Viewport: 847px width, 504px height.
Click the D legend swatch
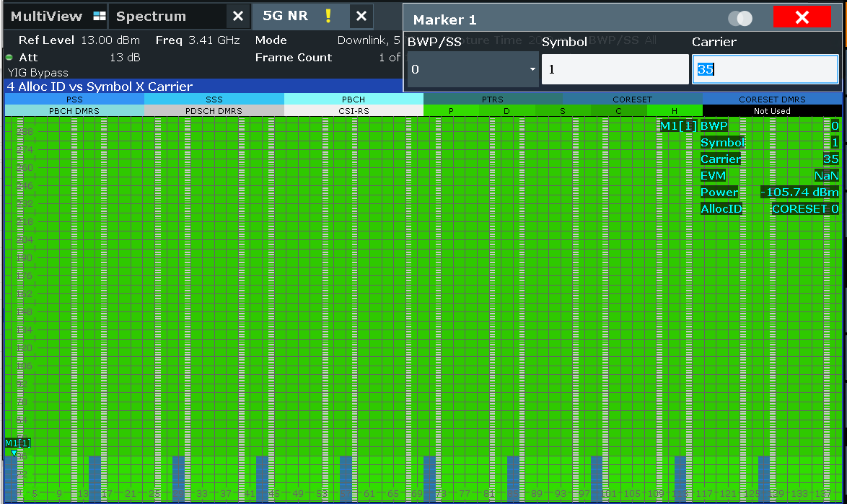coord(506,110)
